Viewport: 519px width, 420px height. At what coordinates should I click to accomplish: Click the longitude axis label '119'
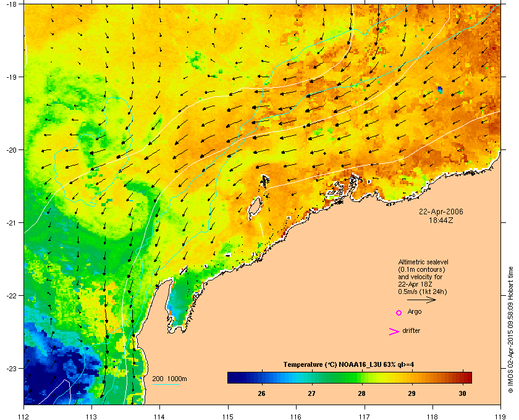[500, 417]
